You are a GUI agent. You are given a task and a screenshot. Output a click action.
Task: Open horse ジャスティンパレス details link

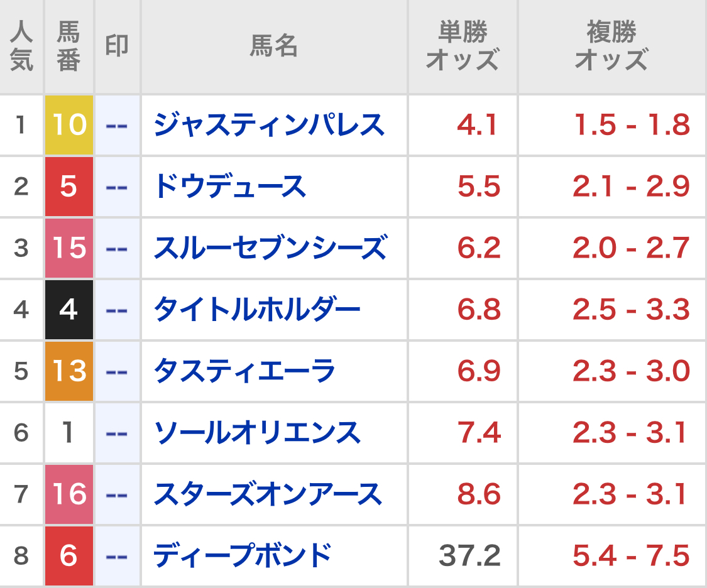(268, 125)
